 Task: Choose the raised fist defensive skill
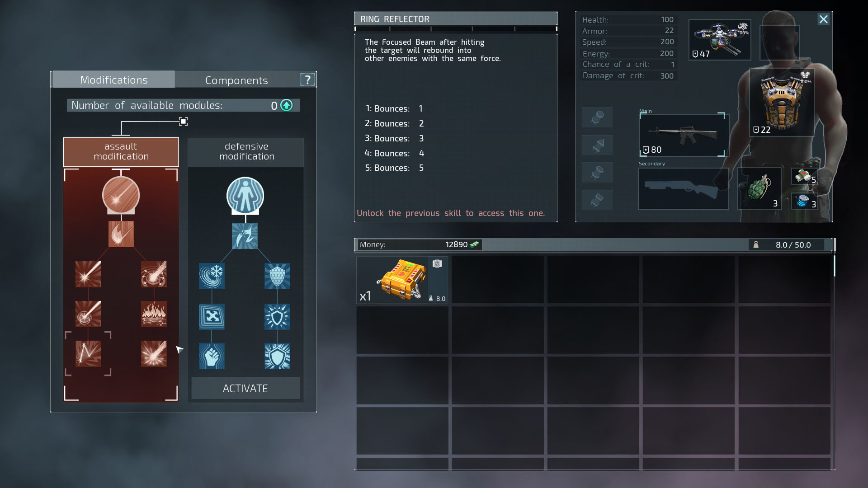pos(212,356)
